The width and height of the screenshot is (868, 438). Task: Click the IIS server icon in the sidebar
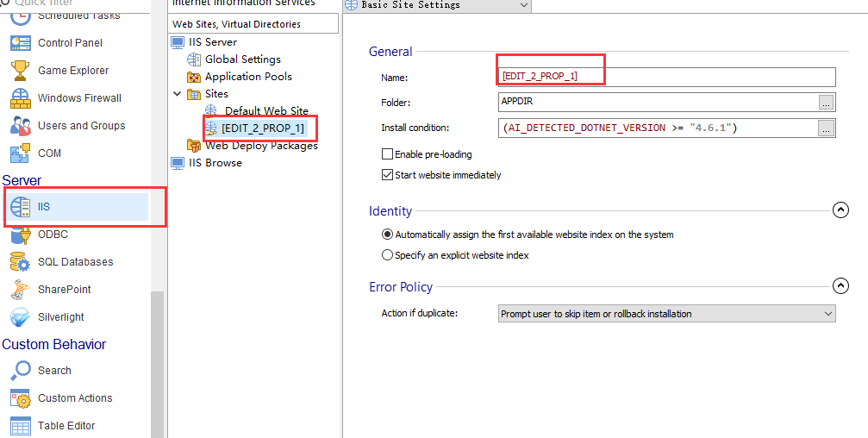pos(21,207)
